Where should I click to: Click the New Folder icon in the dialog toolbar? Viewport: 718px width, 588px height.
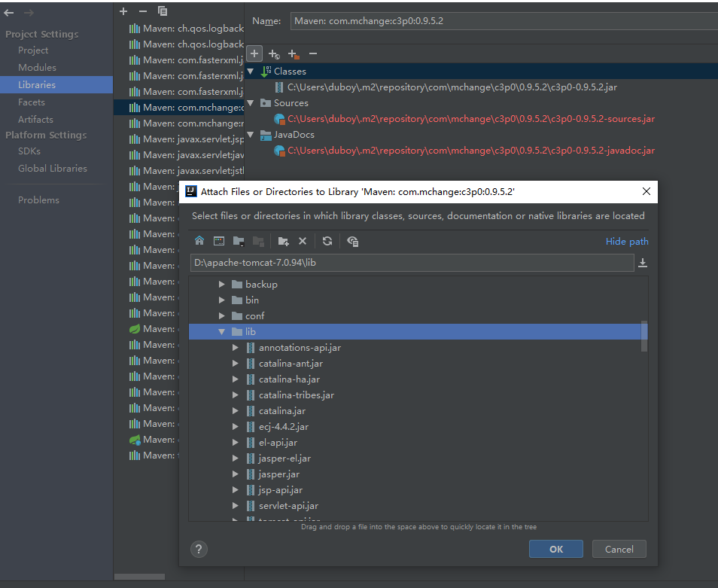point(283,241)
